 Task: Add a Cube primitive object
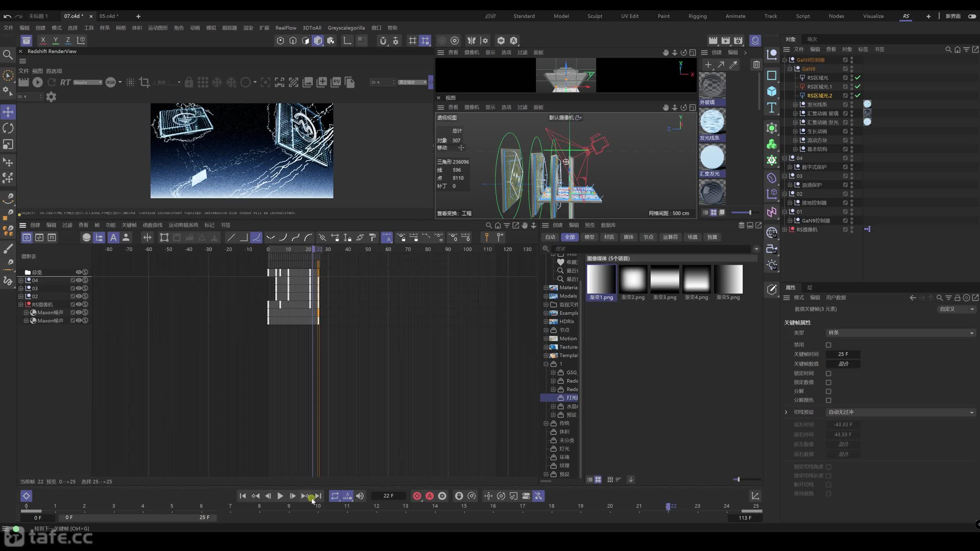[772, 91]
